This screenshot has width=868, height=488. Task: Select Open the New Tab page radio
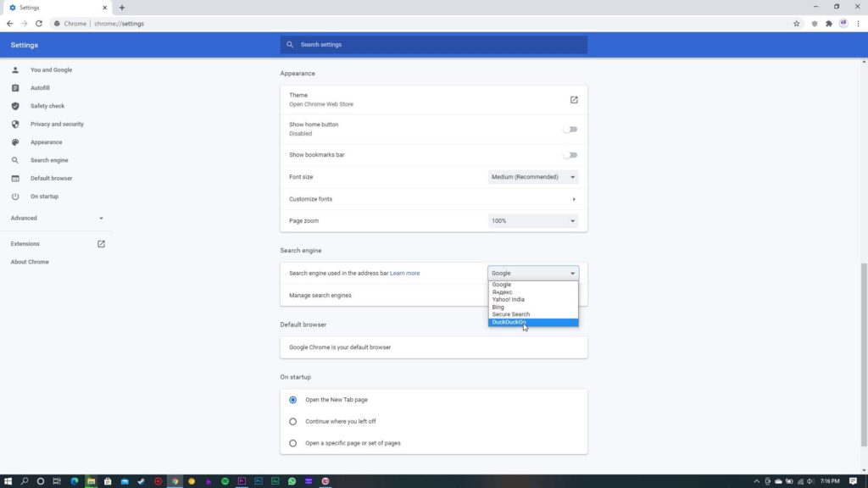click(292, 400)
